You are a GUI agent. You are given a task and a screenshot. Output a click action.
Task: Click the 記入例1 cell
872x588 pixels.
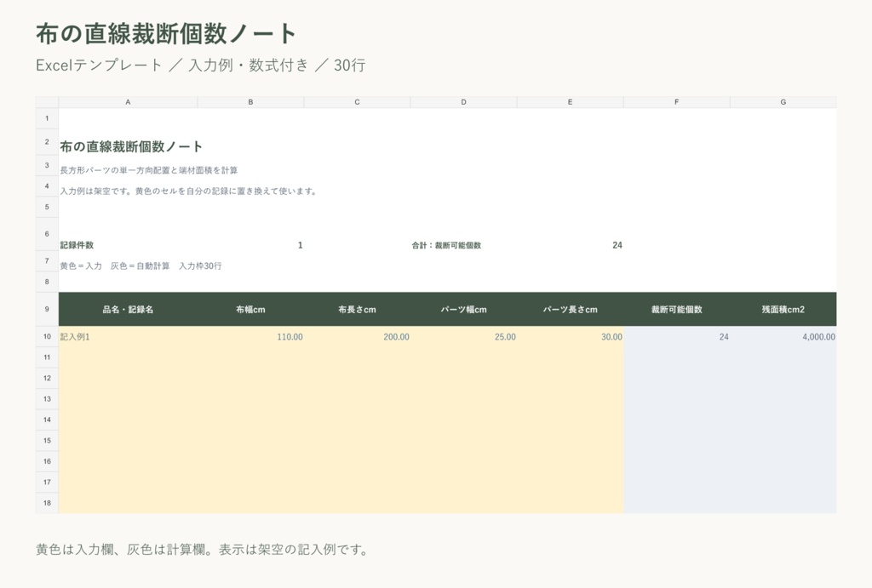point(128,337)
